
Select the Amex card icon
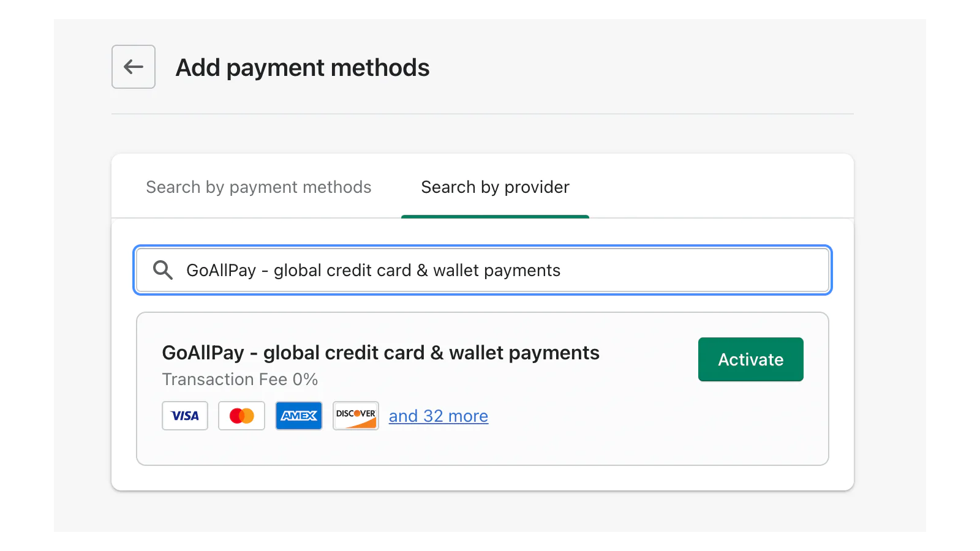click(x=299, y=416)
